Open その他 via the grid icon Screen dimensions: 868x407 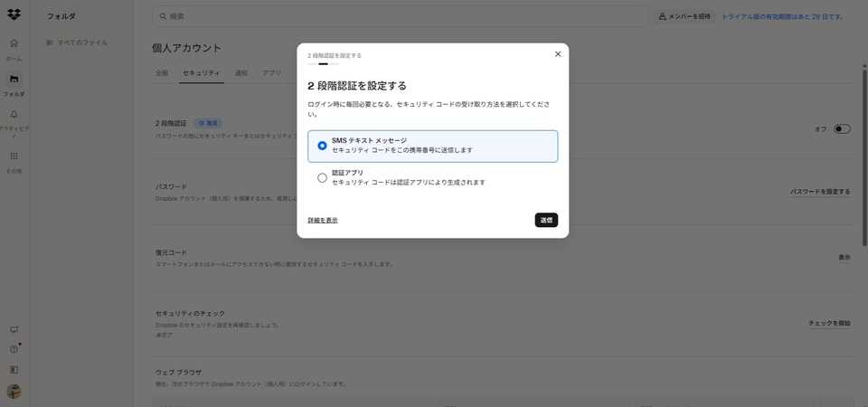pyautogui.click(x=14, y=156)
